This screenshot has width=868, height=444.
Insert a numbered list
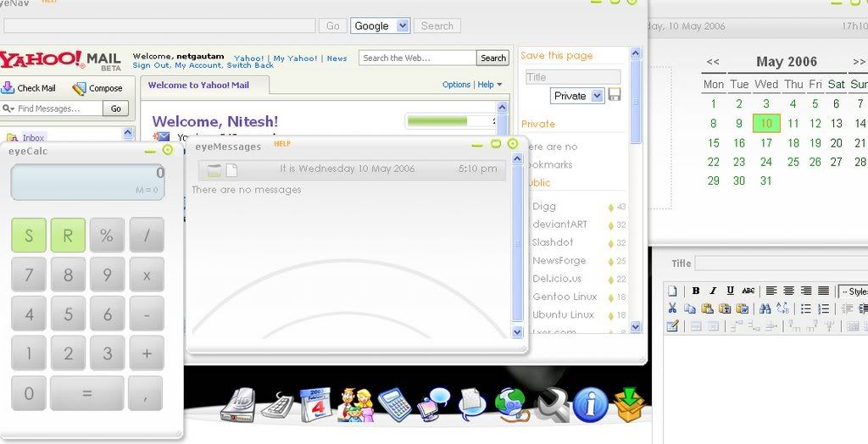pyautogui.click(x=824, y=308)
